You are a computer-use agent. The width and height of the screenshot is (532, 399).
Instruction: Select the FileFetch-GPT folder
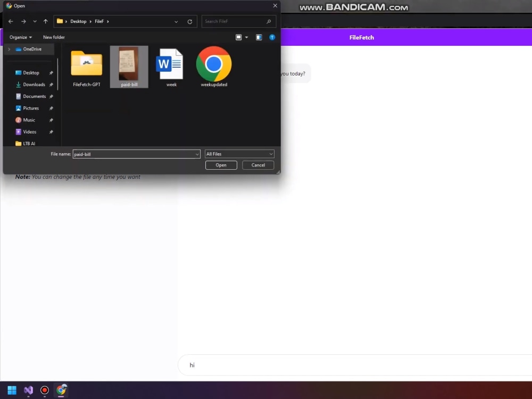(x=87, y=67)
